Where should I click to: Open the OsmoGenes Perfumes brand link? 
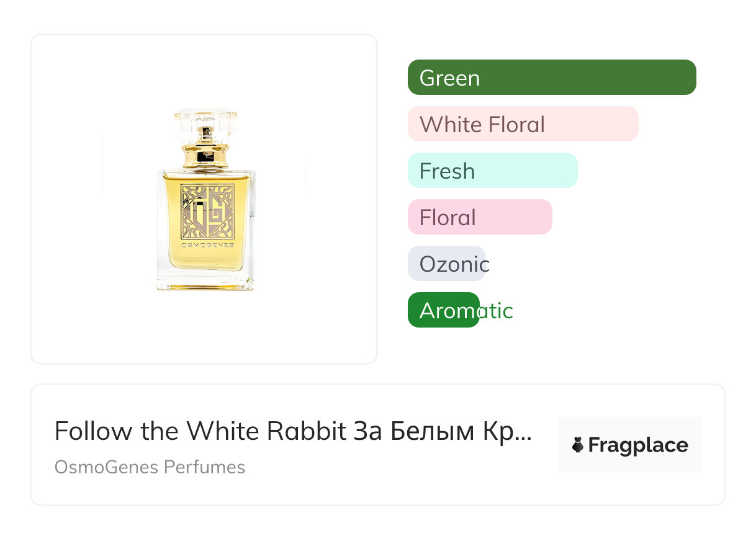150,467
